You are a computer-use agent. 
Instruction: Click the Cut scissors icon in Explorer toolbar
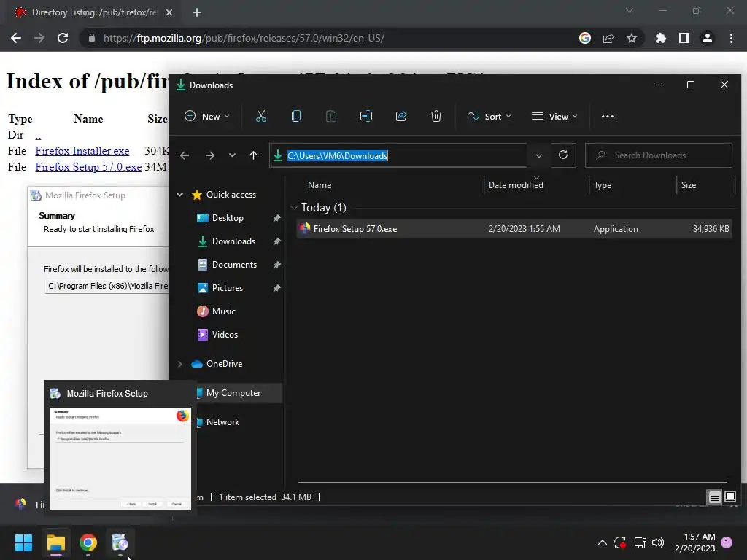(x=260, y=116)
